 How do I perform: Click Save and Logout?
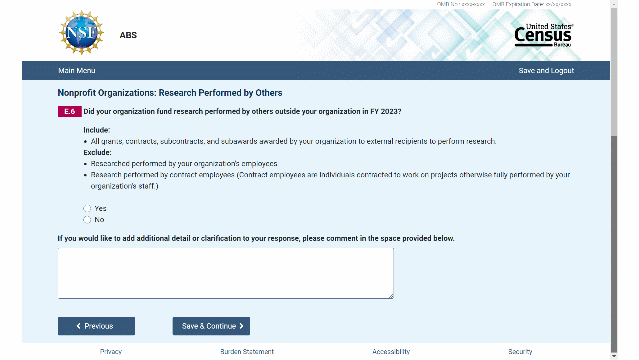pos(546,71)
